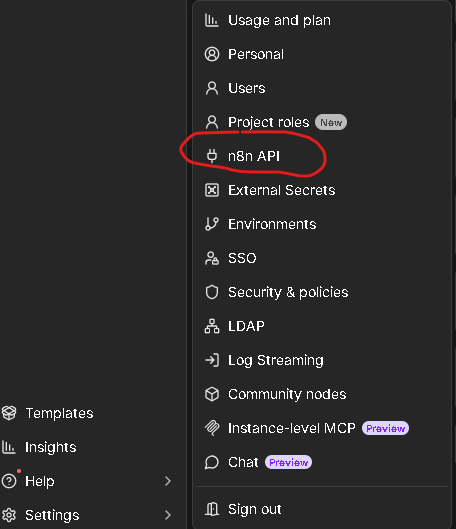Click the Instance-level MCP icon
456x529 pixels.
pos(212,428)
